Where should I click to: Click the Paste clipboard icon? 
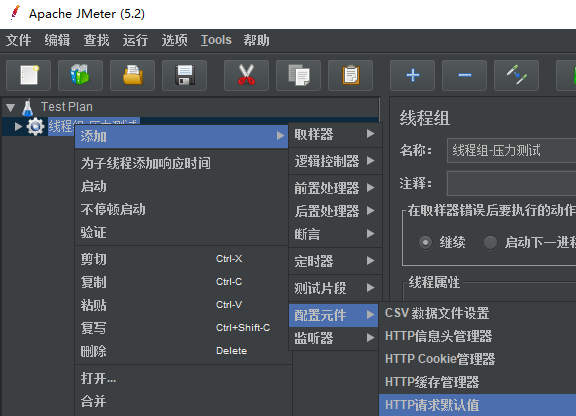pos(350,75)
